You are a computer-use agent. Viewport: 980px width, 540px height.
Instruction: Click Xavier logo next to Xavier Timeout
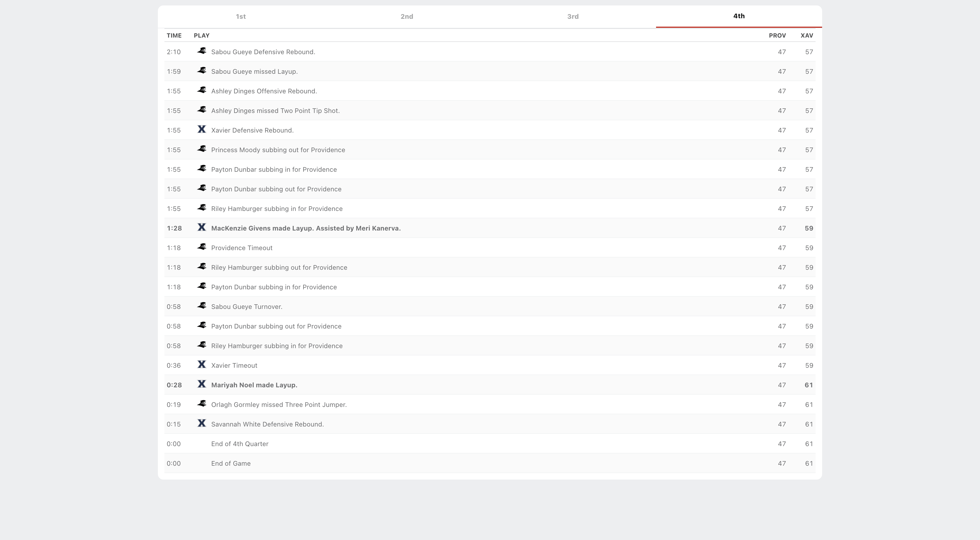pyautogui.click(x=202, y=365)
